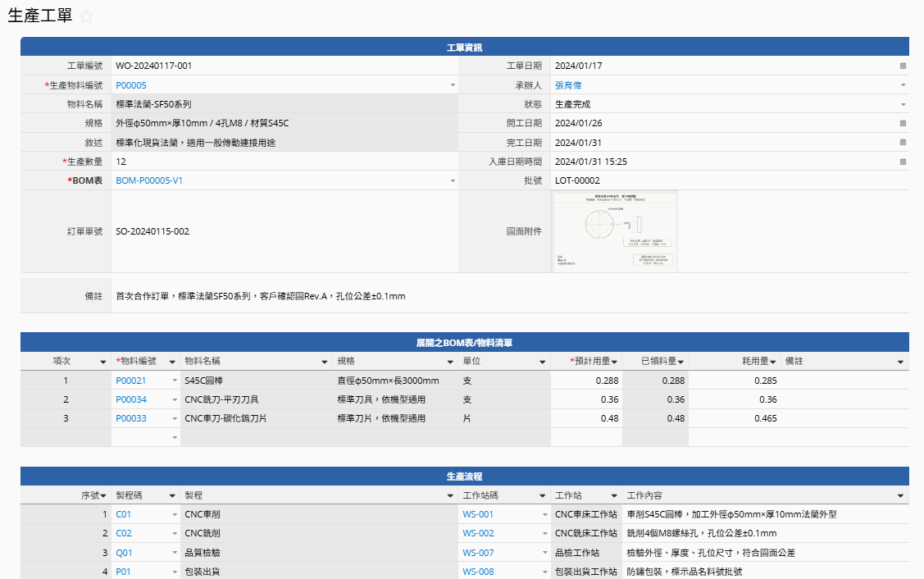Open workstation link WS-002
924x579 pixels.
coord(478,533)
